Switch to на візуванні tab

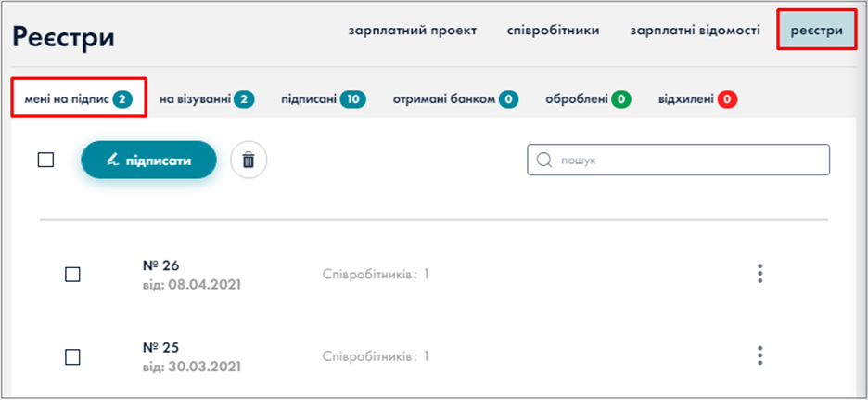(195, 98)
